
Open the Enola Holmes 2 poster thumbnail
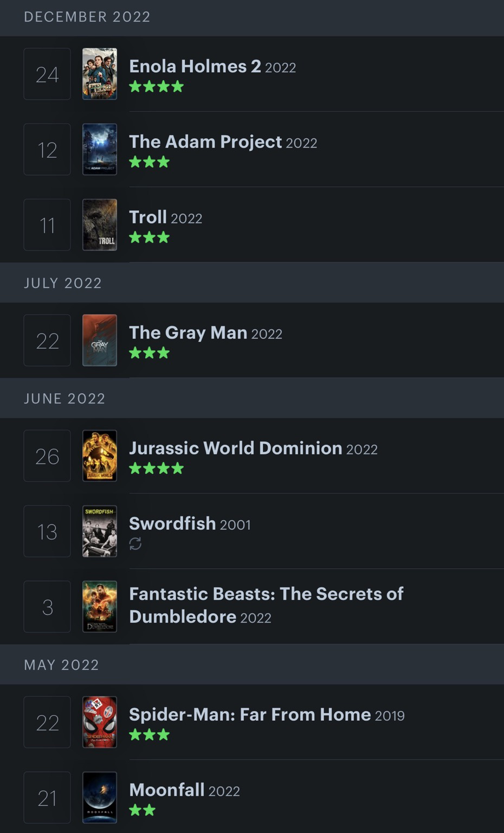pyautogui.click(x=100, y=74)
